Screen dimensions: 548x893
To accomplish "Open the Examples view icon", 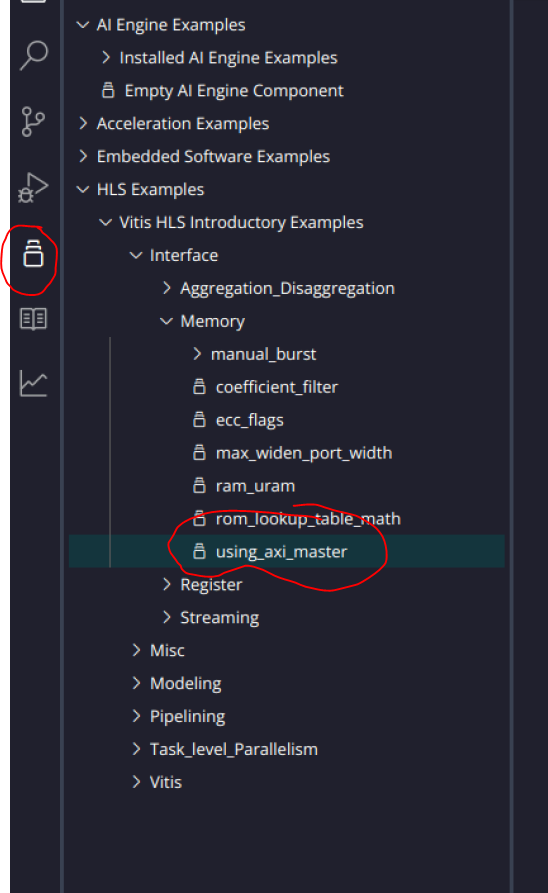I will pyautogui.click(x=33, y=254).
